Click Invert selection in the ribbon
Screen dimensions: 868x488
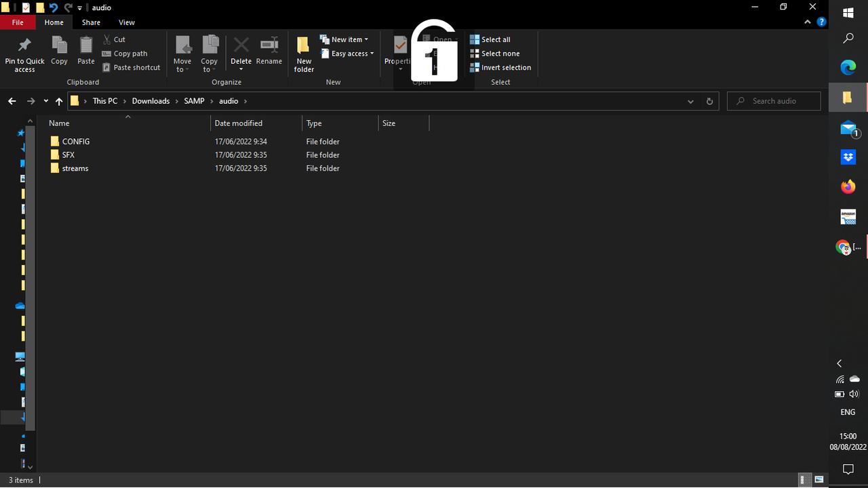pyautogui.click(x=500, y=68)
